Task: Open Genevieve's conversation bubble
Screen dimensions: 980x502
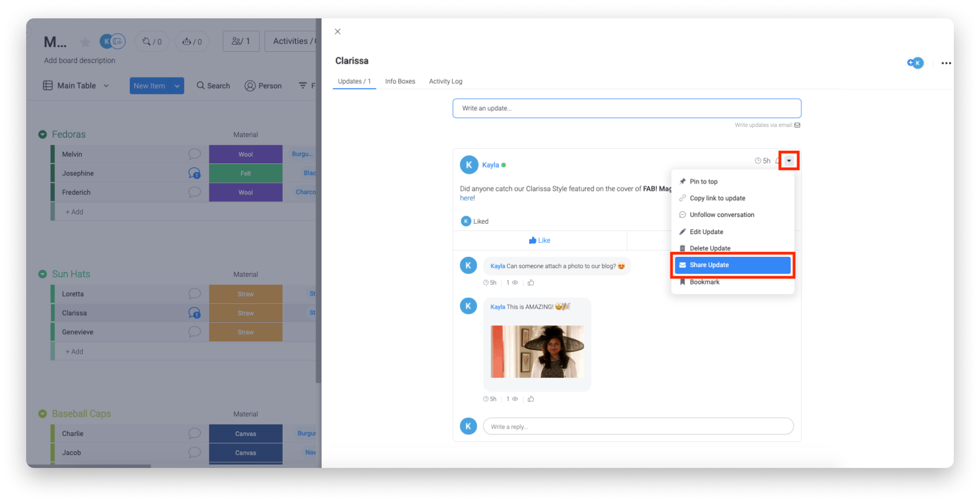Action: pyautogui.click(x=194, y=332)
